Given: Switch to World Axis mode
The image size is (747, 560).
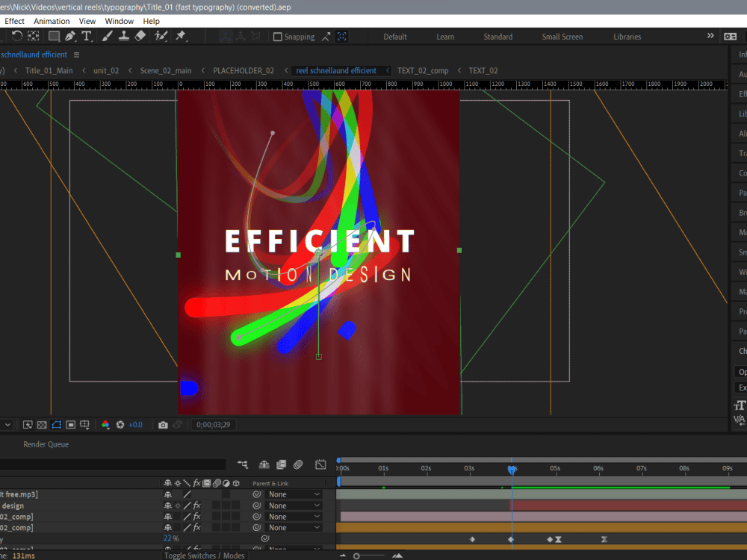Looking at the screenshot, I should [x=241, y=36].
